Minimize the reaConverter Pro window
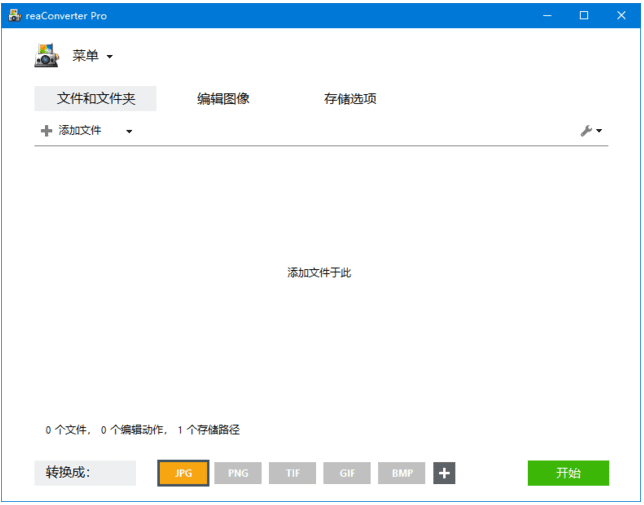 point(547,16)
